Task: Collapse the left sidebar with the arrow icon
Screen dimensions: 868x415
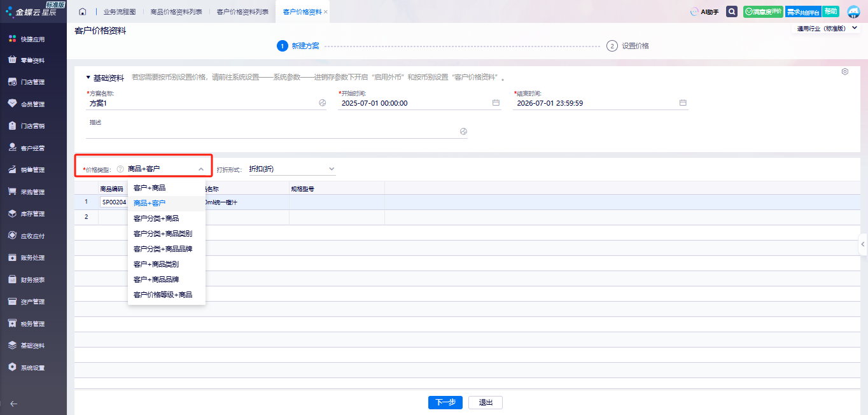Action: click(x=14, y=403)
